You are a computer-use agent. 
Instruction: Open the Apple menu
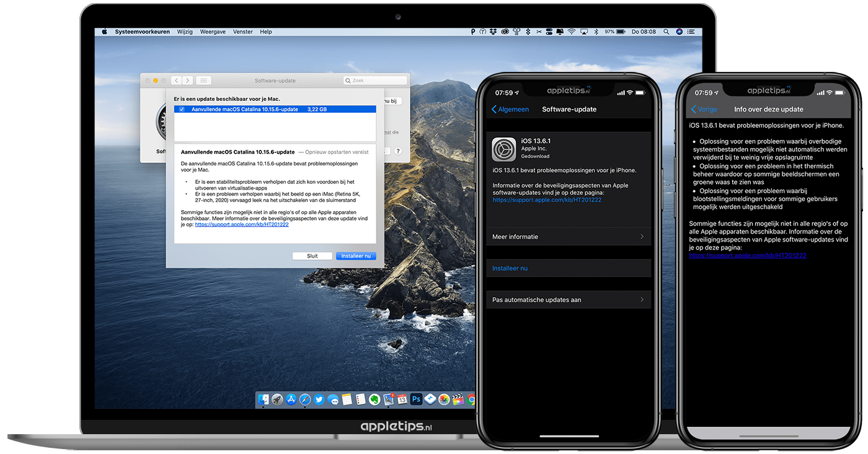(104, 32)
